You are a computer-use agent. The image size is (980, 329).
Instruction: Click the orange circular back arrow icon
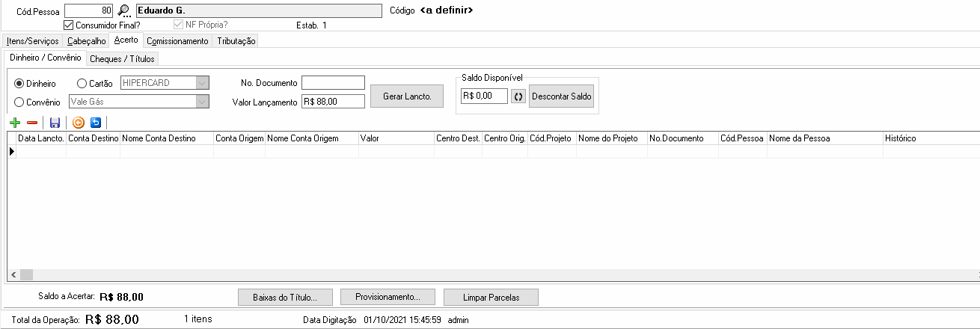coord(79,123)
